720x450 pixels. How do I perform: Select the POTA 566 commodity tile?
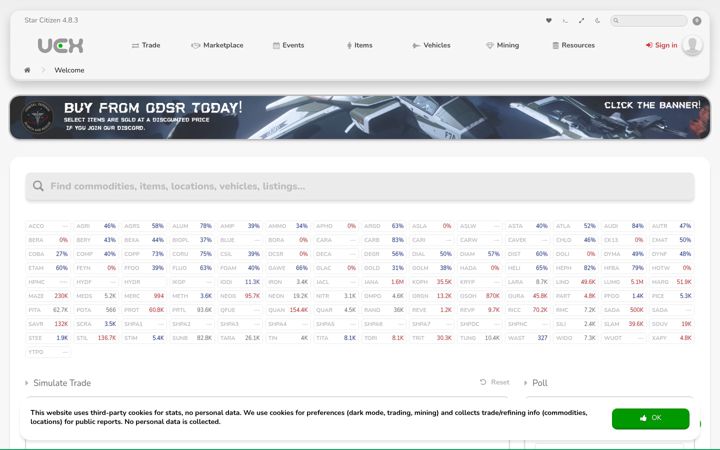point(96,310)
